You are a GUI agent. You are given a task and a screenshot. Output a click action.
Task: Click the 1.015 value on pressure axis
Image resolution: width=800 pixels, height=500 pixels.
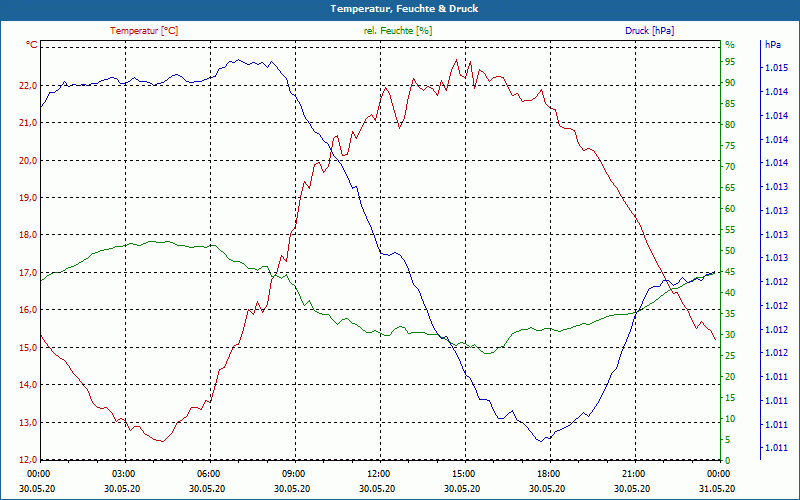[x=776, y=68]
